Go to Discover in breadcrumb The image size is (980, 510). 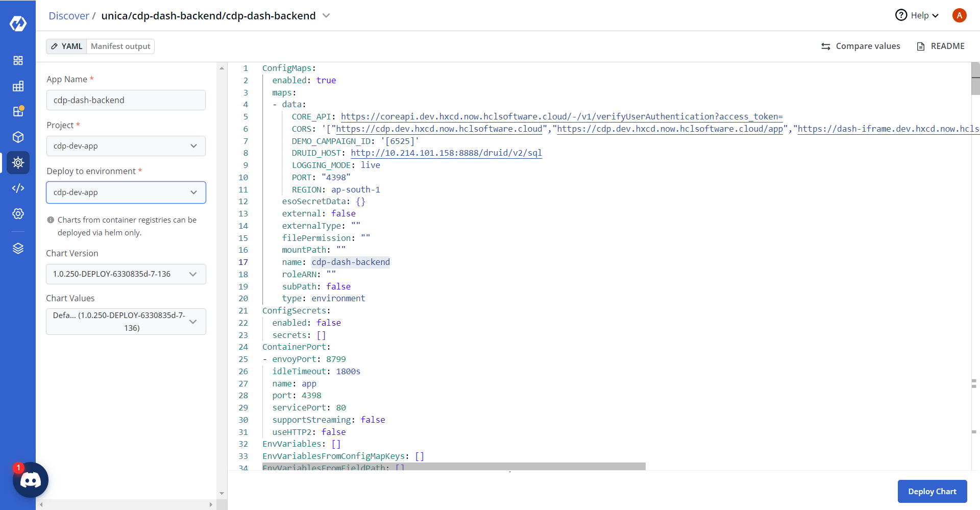pos(69,16)
